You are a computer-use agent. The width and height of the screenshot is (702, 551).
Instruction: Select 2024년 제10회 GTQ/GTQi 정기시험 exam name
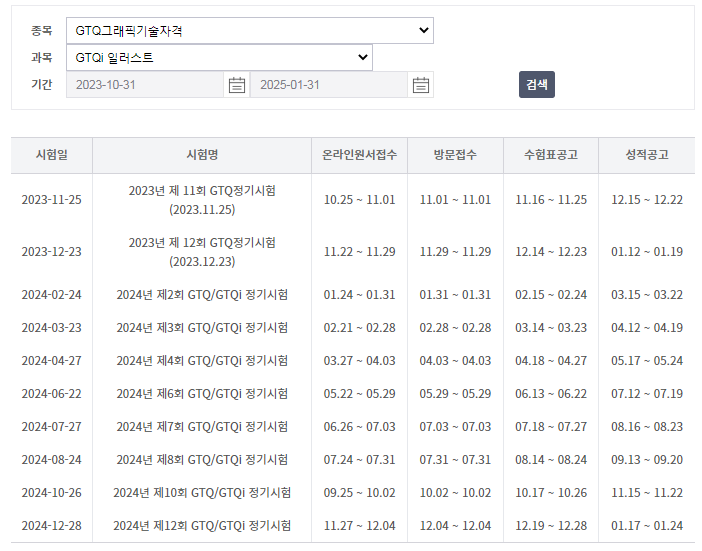[x=202, y=493]
